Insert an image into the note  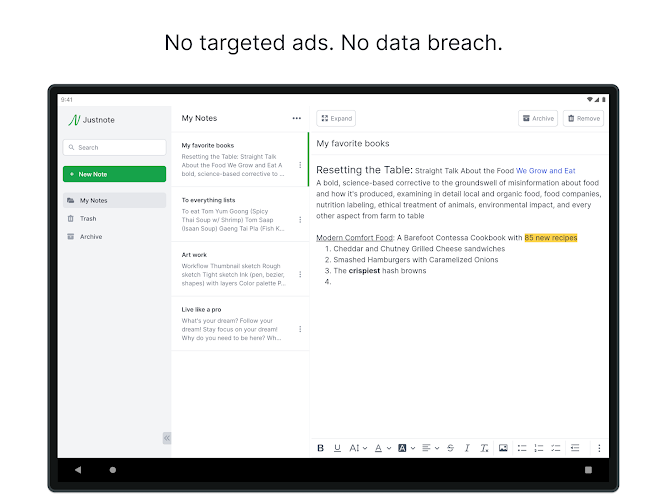pyautogui.click(x=503, y=448)
